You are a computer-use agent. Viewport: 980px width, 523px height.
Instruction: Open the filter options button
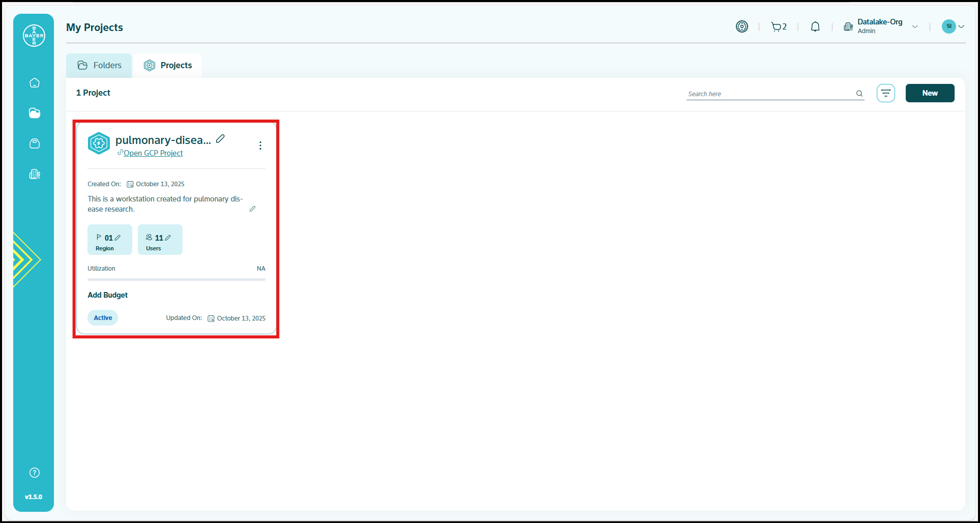pos(885,93)
